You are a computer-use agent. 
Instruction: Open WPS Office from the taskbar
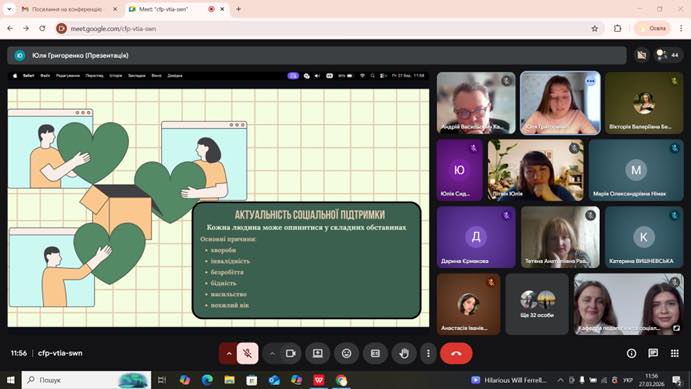click(319, 380)
